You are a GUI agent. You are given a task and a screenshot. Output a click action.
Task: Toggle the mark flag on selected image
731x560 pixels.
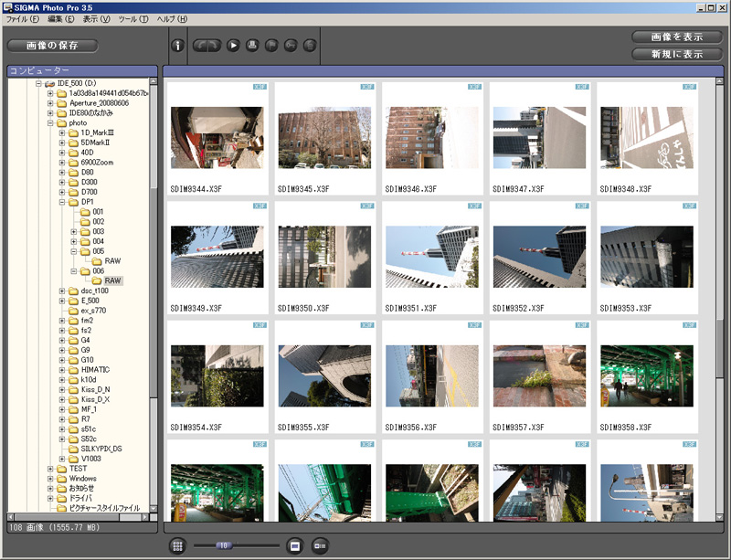271,46
